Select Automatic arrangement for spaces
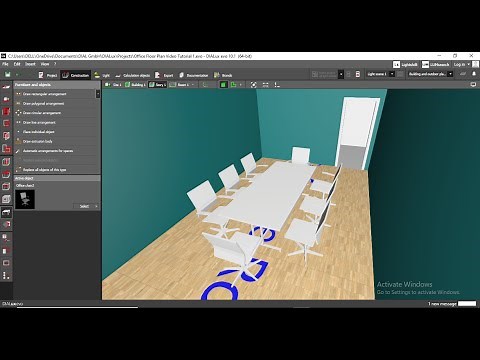 click(55, 151)
